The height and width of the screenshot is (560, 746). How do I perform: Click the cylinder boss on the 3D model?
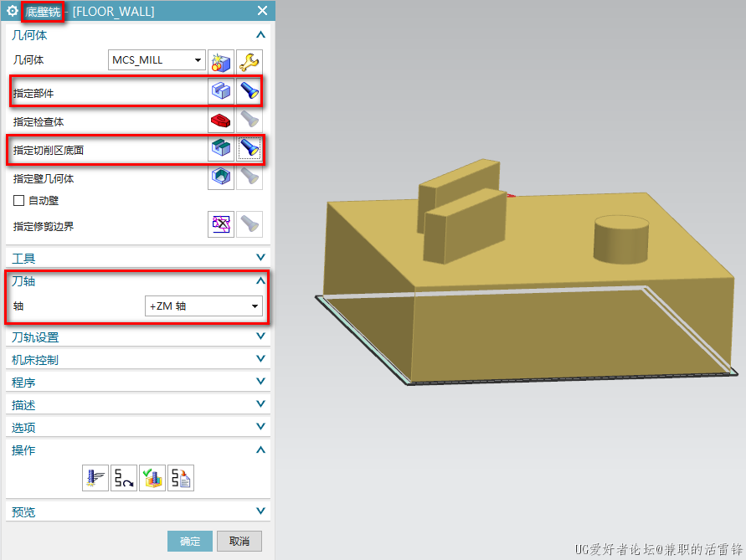click(620, 239)
